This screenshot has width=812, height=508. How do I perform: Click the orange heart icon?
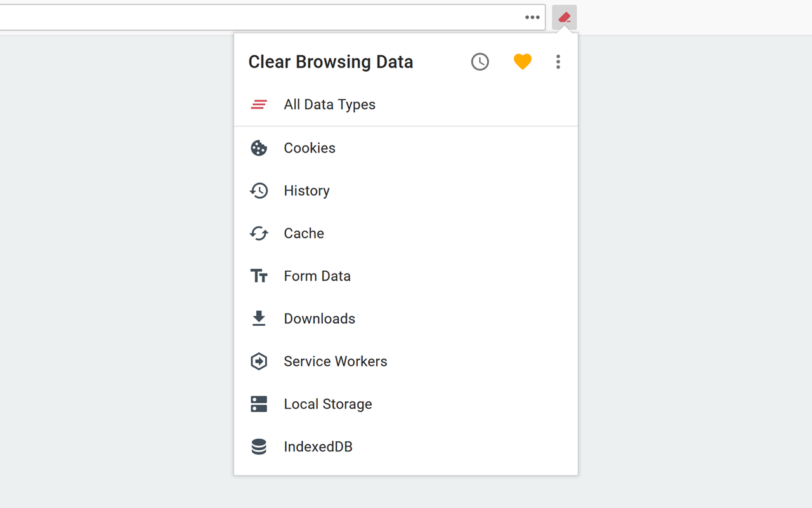[x=522, y=62]
